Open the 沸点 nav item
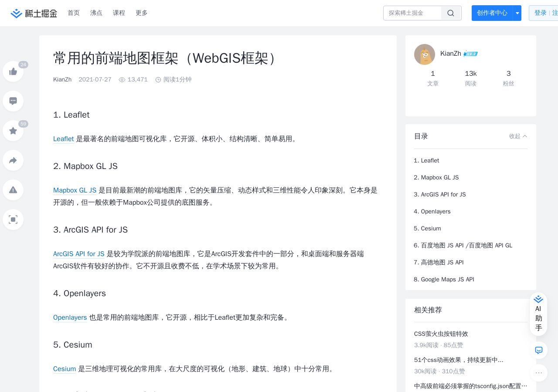 pyautogui.click(x=96, y=13)
